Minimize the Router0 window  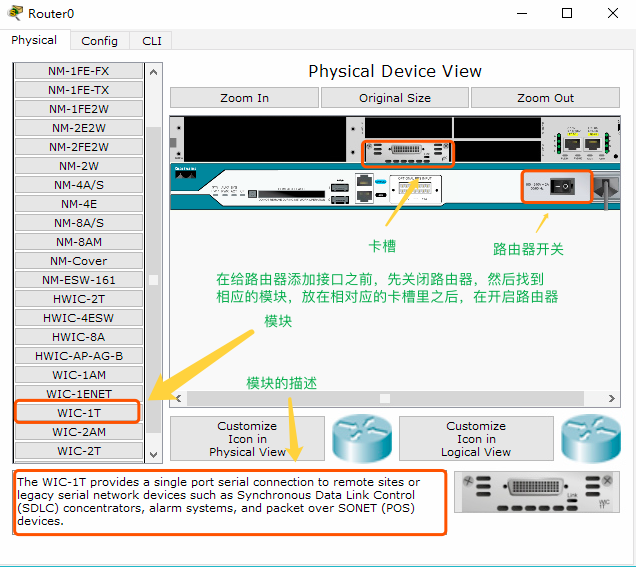(522, 13)
